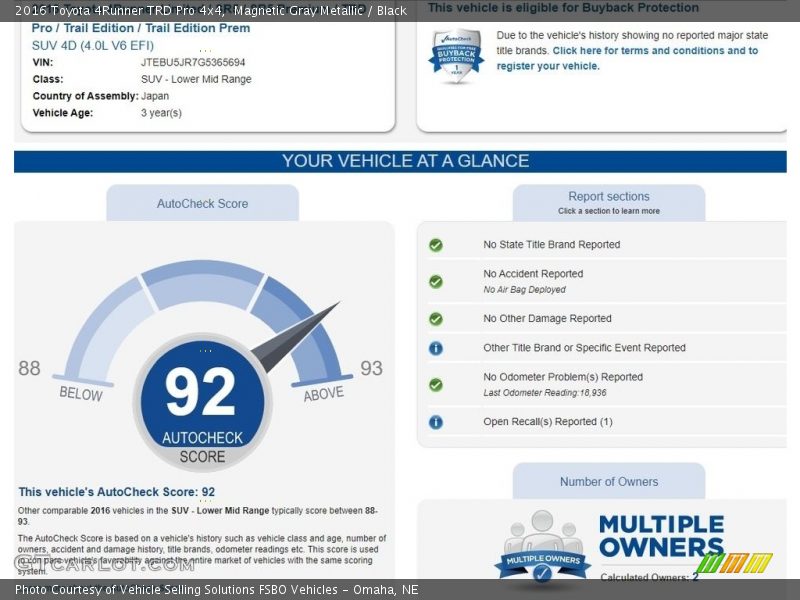The height and width of the screenshot is (600, 800).
Task: Open the No Odometer Problem(s) Reported section
Action: pyautogui.click(x=562, y=377)
